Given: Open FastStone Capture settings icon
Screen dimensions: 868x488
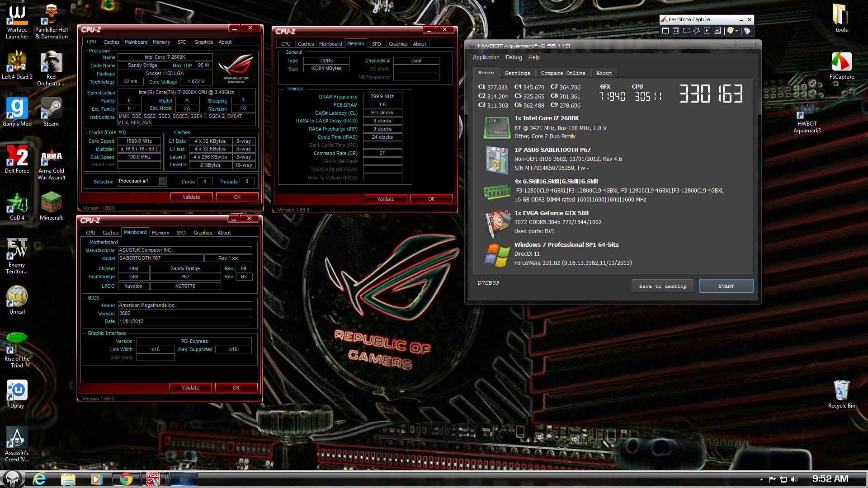Looking at the screenshot, I should pos(747,31).
